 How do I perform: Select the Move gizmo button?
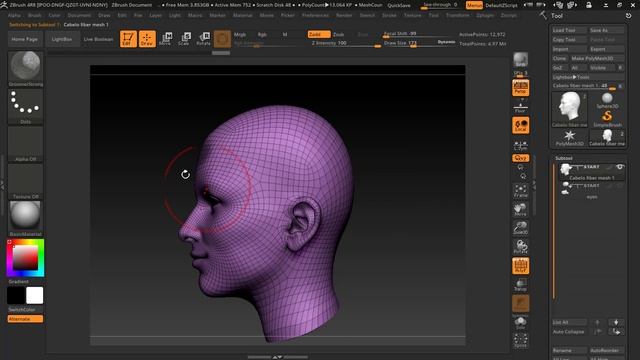pyautogui.click(x=165, y=39)
